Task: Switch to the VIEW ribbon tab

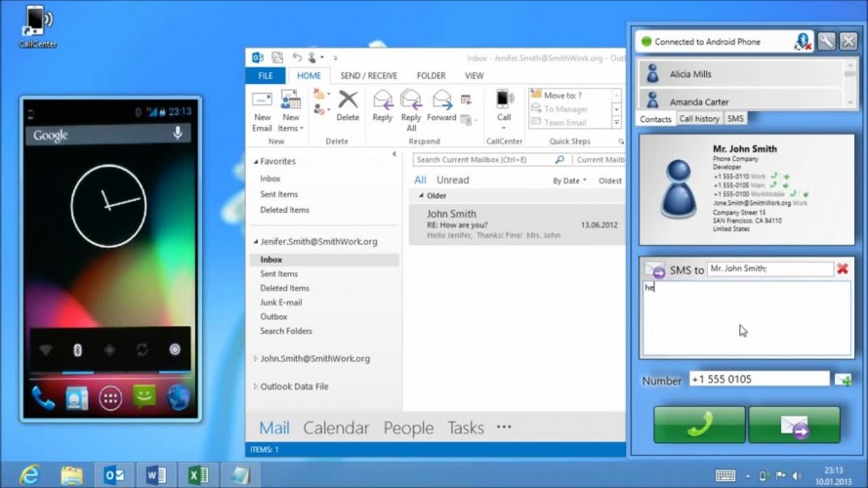Action: pos(474,75)
